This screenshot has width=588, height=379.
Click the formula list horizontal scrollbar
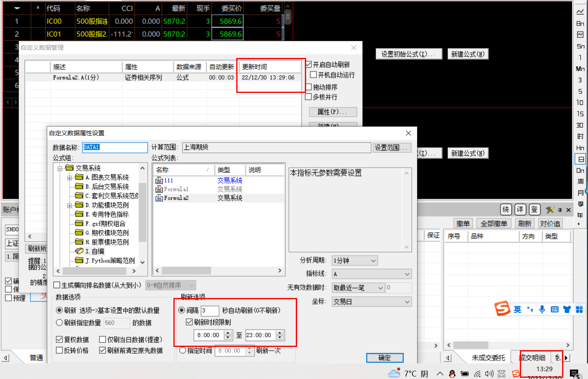219,270
